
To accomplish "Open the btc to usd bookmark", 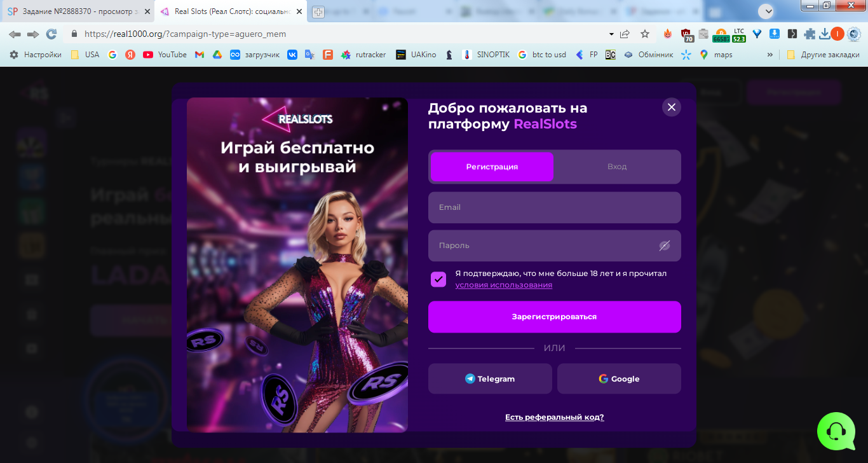I will click(542, 55).
